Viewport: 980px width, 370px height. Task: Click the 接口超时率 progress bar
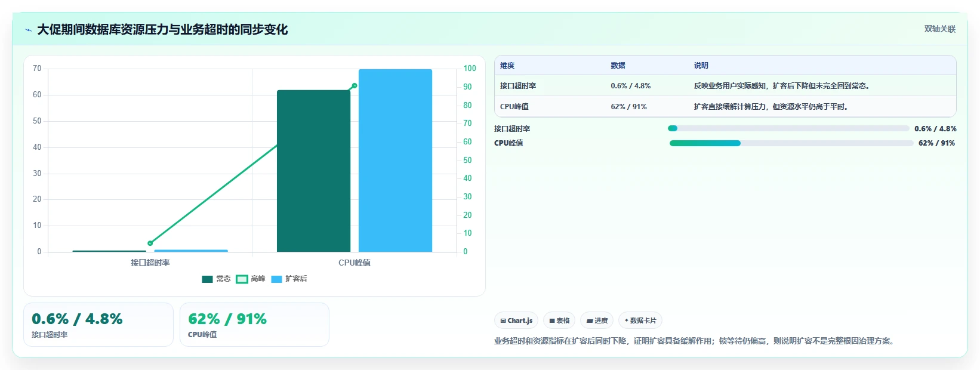[788, 128]
